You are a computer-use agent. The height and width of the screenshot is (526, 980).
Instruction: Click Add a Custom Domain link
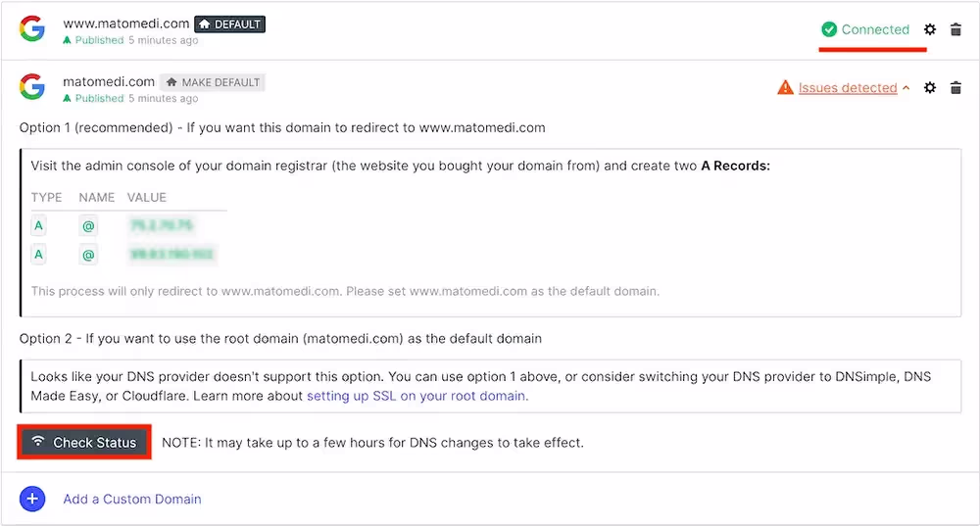coord(132,500)
